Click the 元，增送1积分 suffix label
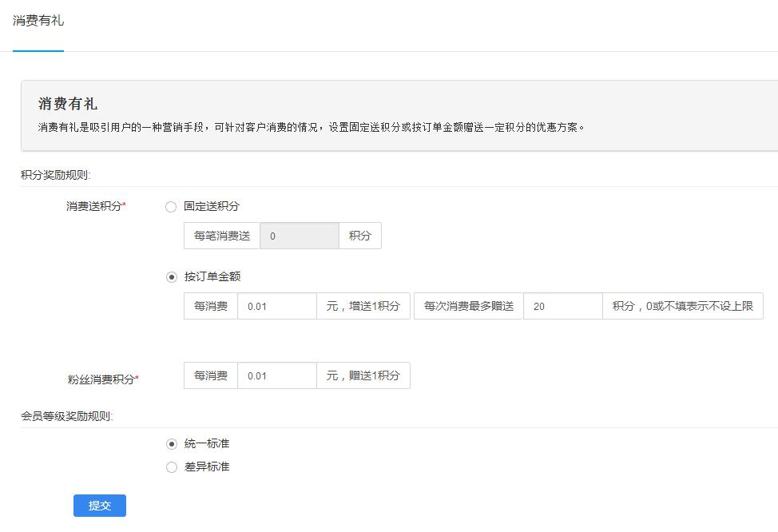The width and height of the screenshot is (778, 532). 363,307
